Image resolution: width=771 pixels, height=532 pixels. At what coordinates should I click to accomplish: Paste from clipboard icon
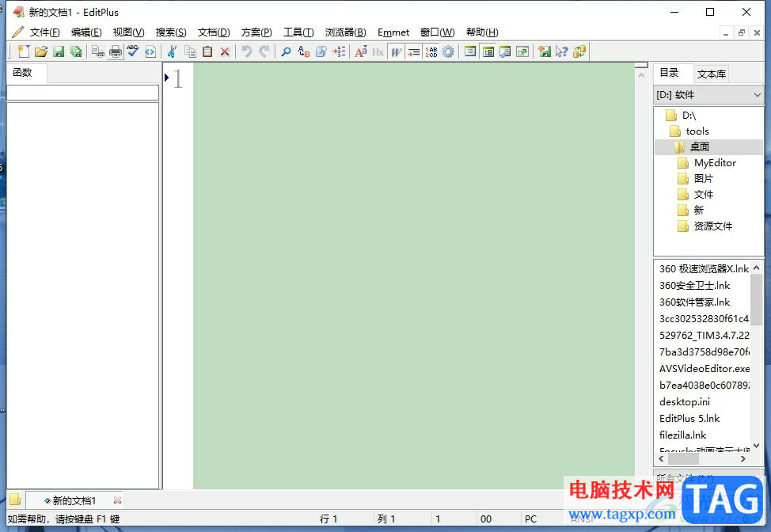(x=207, y=51)
